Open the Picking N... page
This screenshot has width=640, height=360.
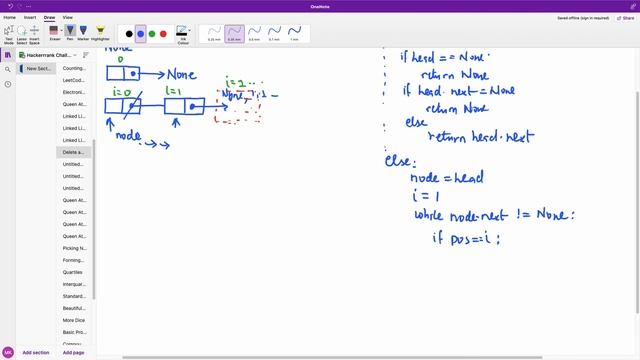click(74, 248)
